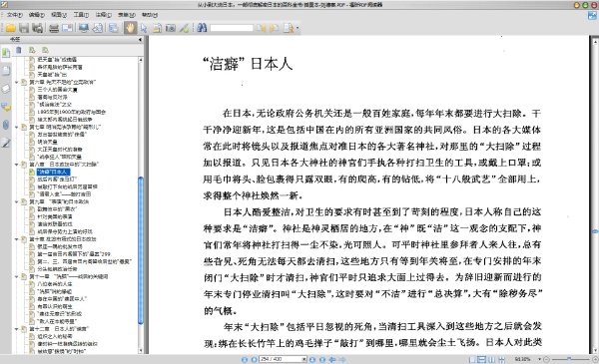599x364 pixels.
Task: Toggle single page layout in status bar
Action: (472, 359)
